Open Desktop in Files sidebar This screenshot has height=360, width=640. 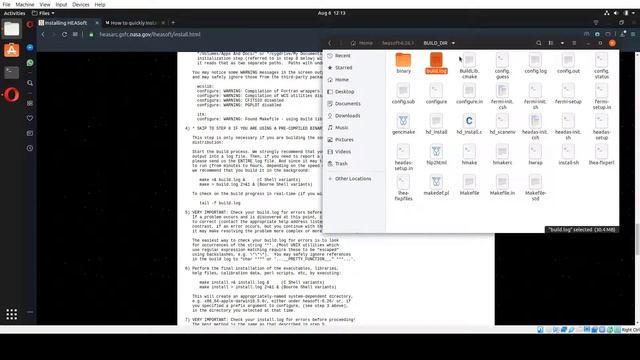354,91
